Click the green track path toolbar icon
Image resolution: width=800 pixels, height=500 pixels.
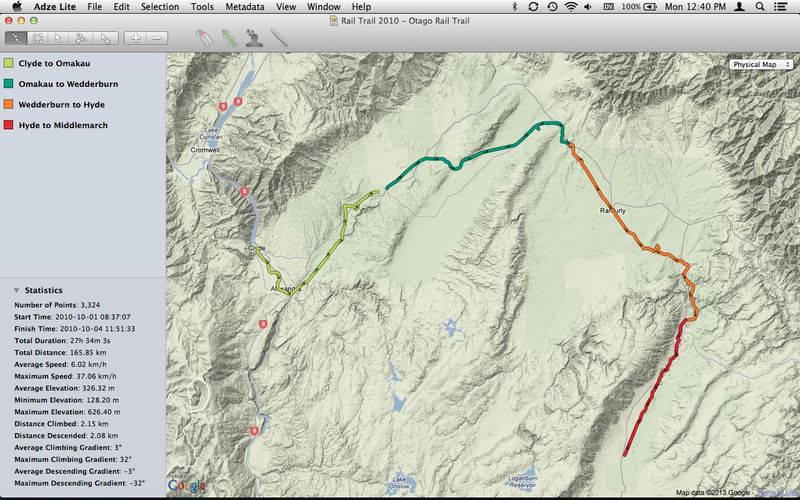coord(228,38)
